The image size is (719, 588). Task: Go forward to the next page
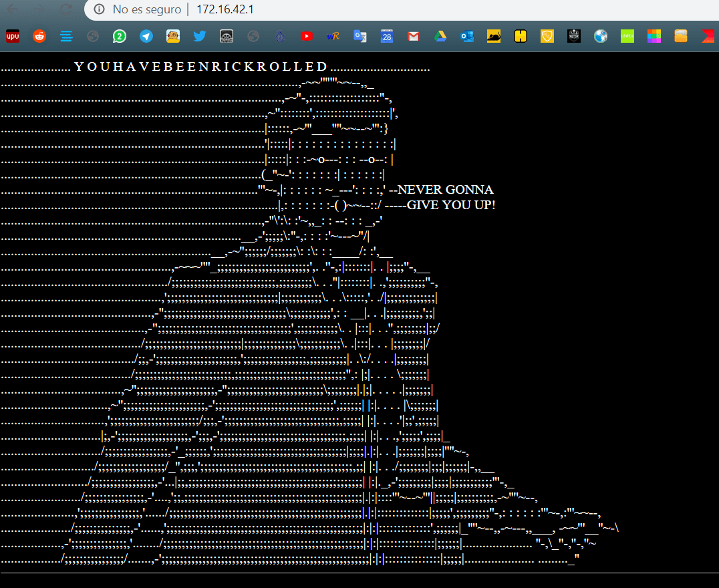(39, 9)
